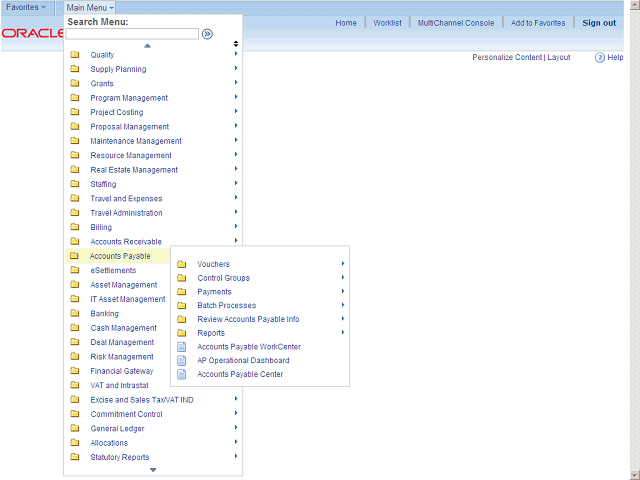
Task: Click the Personalize Content link
Action: (506, 57)
